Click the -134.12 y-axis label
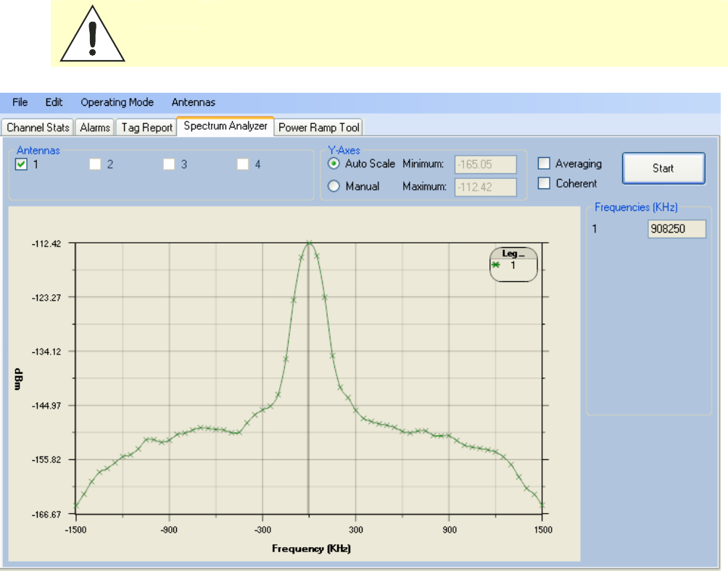Viewport: 728px width, 571px height. (x=46, y=352)
